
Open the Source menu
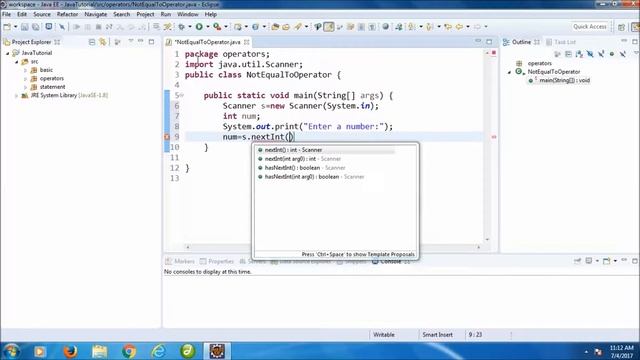42,14
